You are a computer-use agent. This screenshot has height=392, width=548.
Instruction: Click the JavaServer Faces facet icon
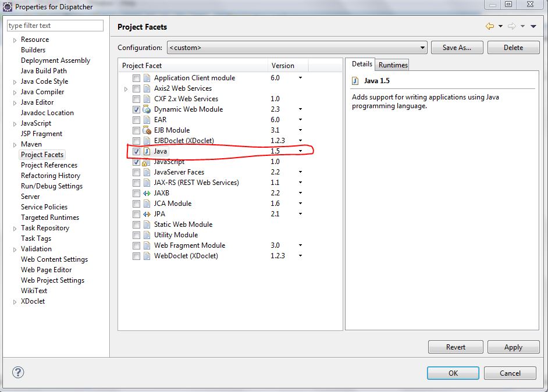click(147, 172)
